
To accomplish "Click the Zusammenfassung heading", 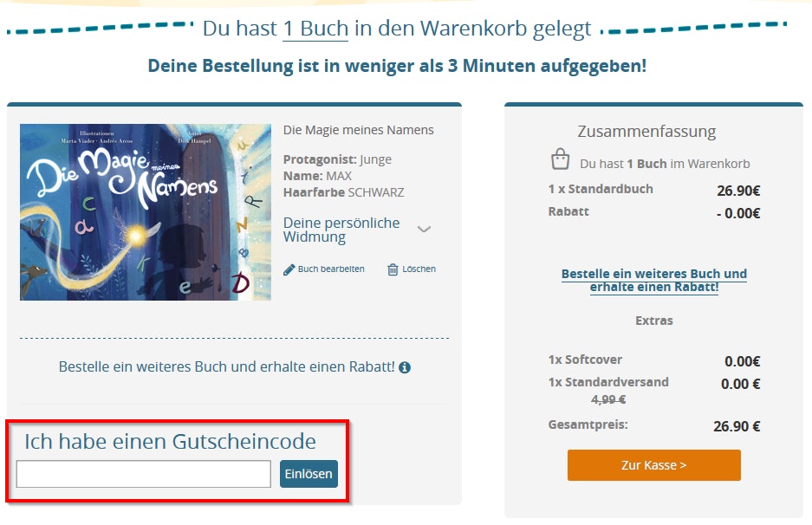I will point(646,132).
